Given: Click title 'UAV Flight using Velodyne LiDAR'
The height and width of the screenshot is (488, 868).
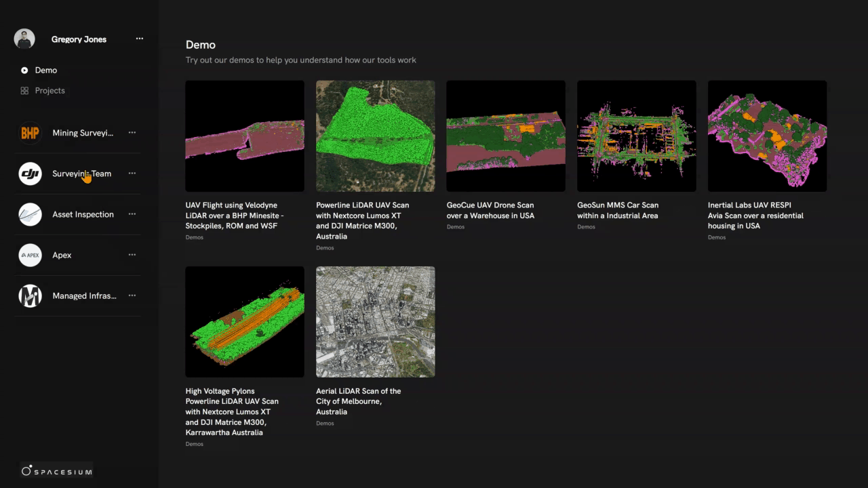Looking at the screenshot, I should point(235,216).
